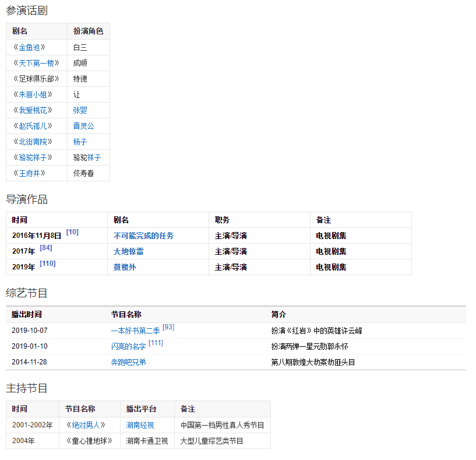Screen dimensions: 476x460
Task: Open the 鼓楼外 link
Action: click(125, 267)
